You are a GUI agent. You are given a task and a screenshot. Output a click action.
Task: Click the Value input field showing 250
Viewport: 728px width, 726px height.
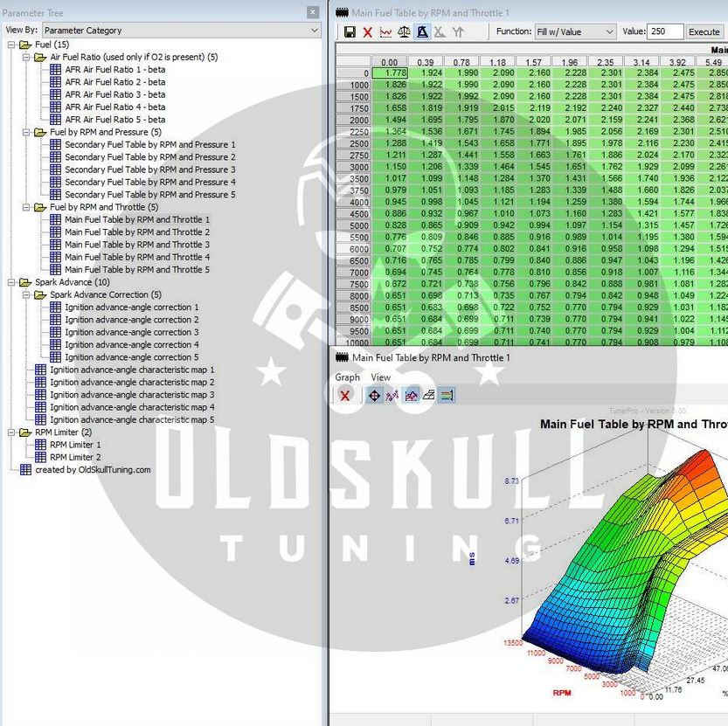[x=664, y=31]
